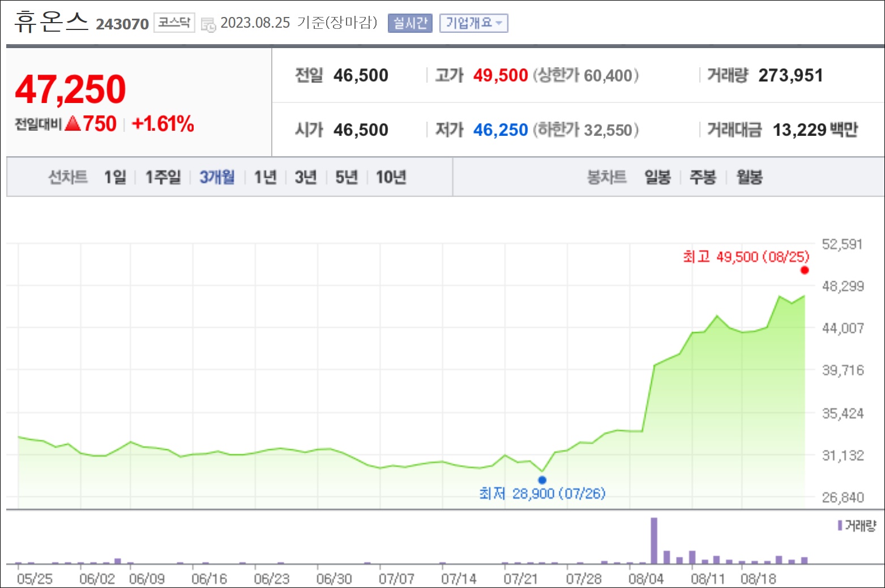This screenshot has width=885, height=588.
Task: Switch to 월봉 candlestick chart
Action: pyautogui.click(x=749, y=177)
